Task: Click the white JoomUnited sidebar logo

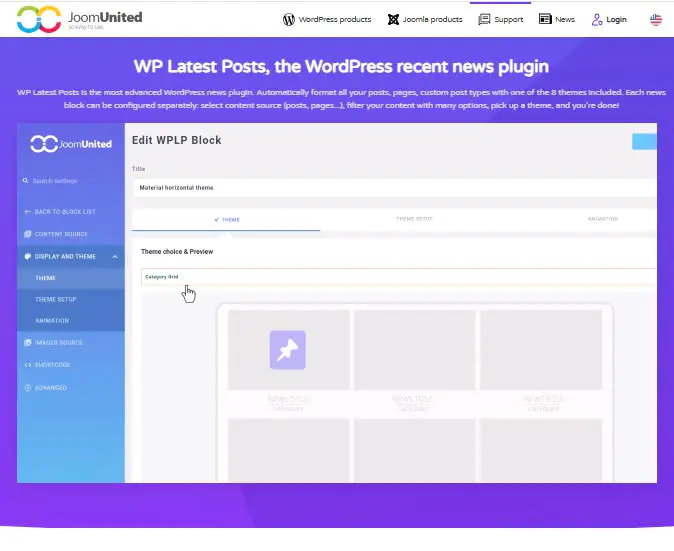Action: [x=71, y=144]
